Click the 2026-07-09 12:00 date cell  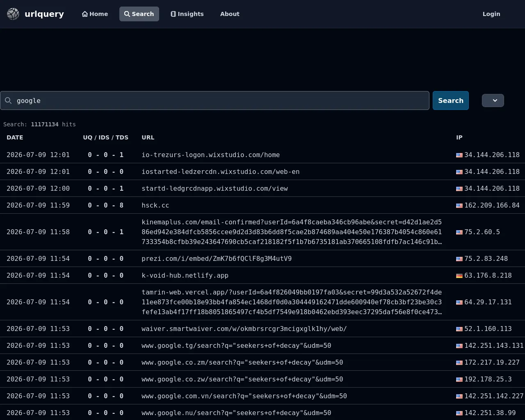pos(38,189)
